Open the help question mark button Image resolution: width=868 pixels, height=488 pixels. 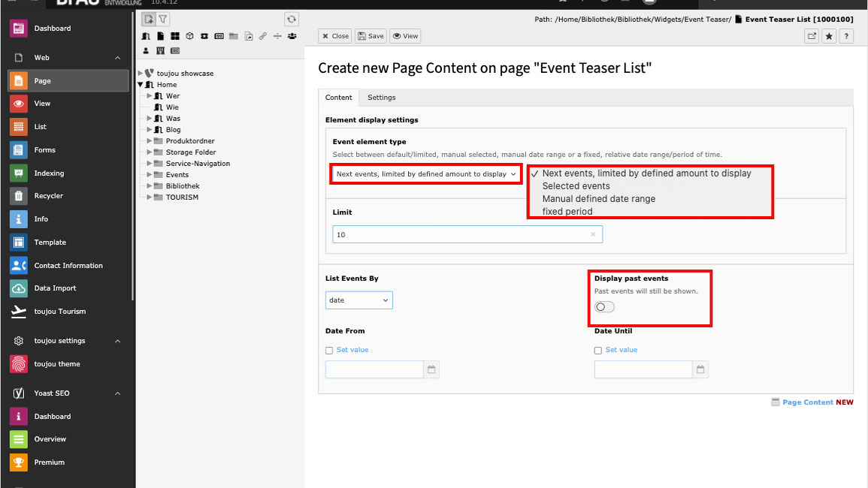(x=846, y=36)
